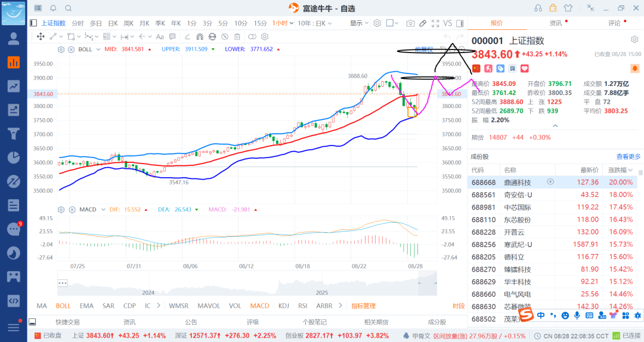Viewport: 644px width, 342px height.
Task: Open the line-trend markets sidebar icon
Action: [x=14, y=86]
